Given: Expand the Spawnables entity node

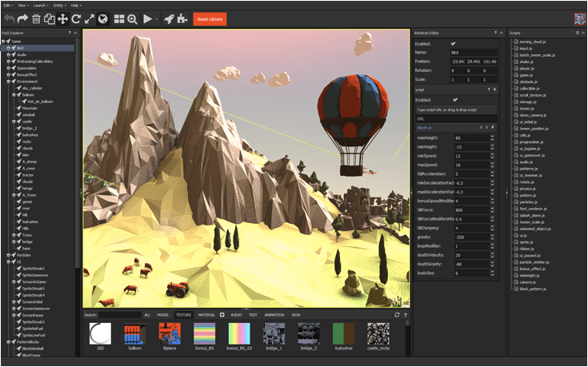Looking at the screenshot, I should (9, 68).
